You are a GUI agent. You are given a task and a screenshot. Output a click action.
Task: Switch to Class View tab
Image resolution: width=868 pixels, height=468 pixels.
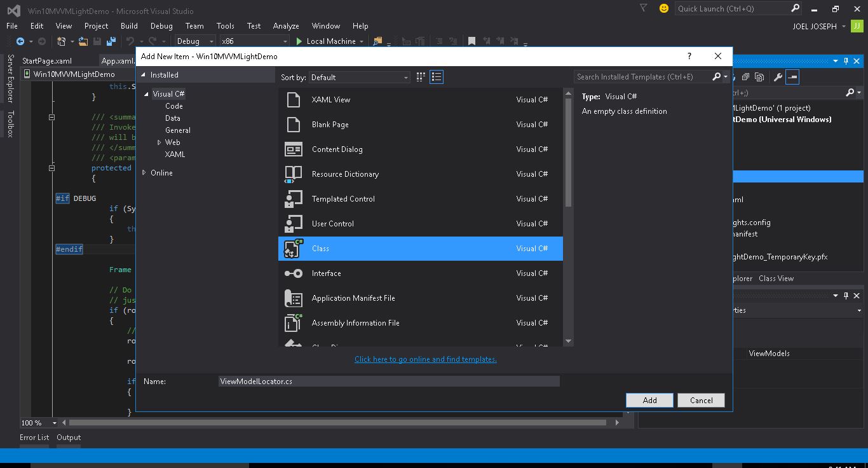click(x=776, y=279)
